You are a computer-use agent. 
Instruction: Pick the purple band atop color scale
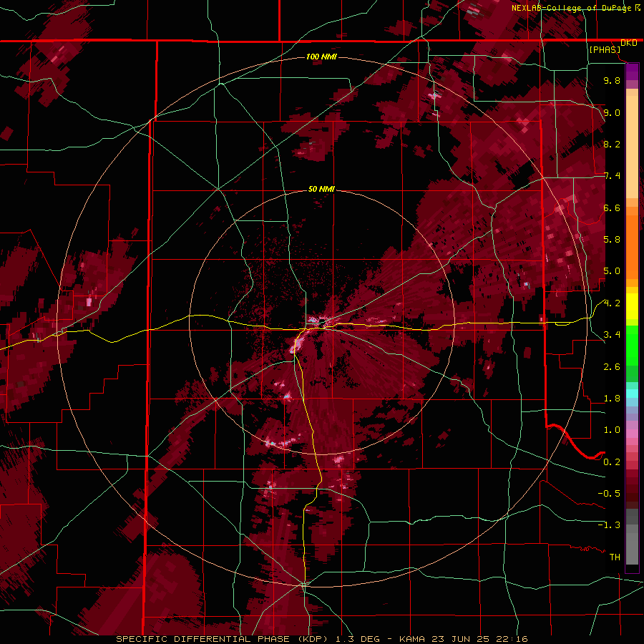pyautogui.click(x=632, y=72)
